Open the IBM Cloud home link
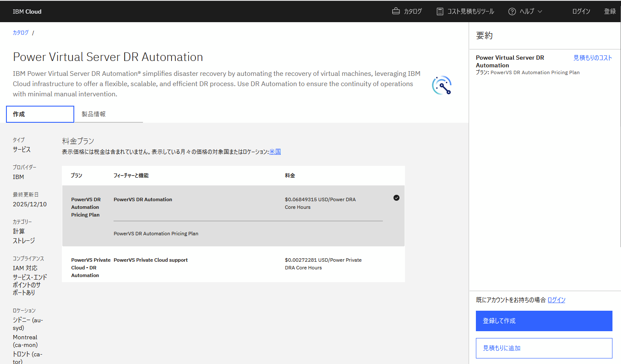 tap(27, 12)
